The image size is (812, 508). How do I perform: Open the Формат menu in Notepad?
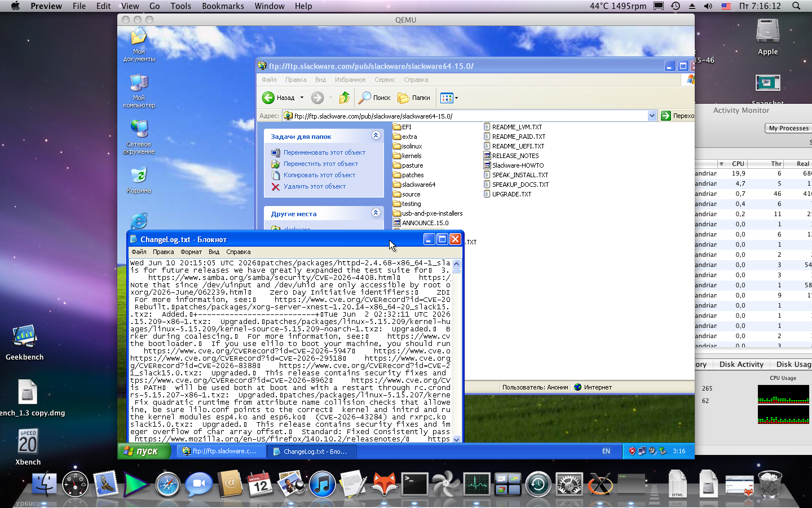[191, 252]
